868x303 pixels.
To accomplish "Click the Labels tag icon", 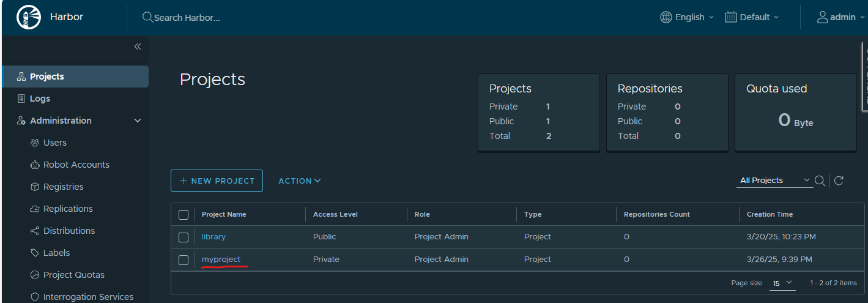I will coord(35,253).
